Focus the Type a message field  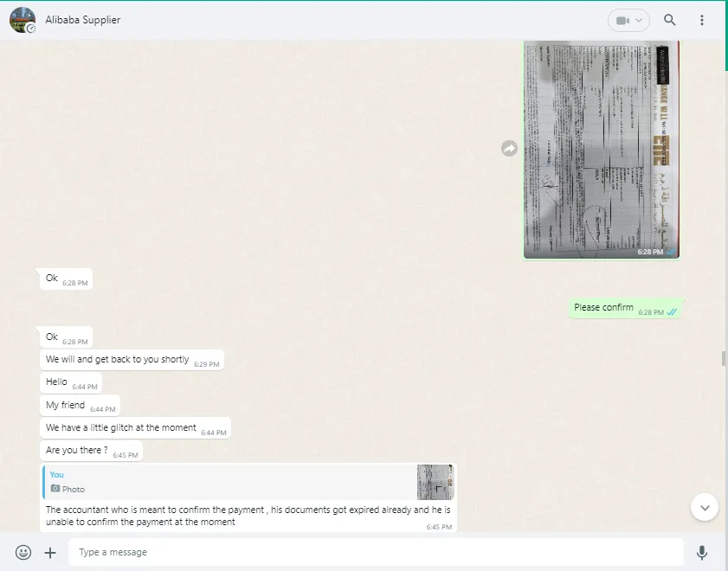click(376, 552)
